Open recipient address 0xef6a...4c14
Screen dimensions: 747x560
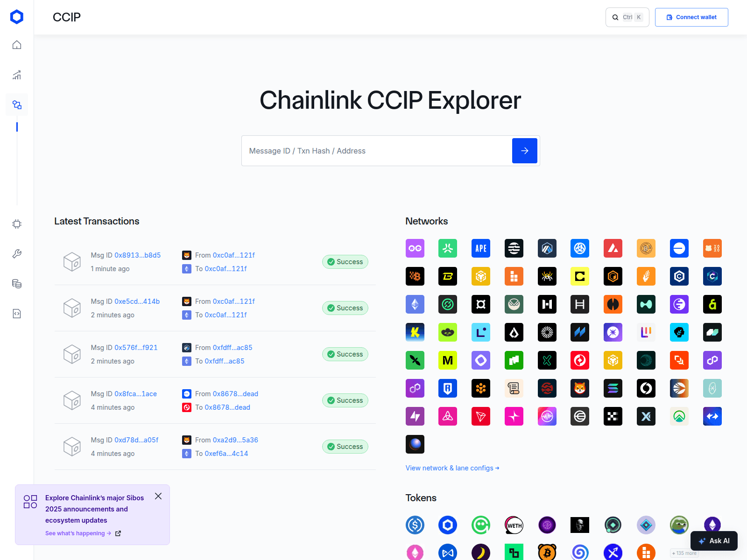(x=226, y=454)
